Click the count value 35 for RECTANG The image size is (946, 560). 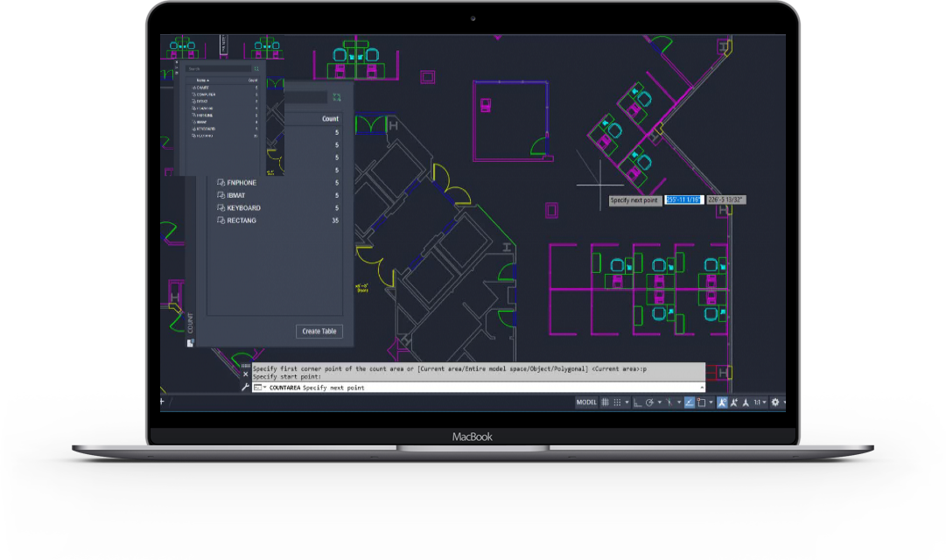[335, 220]
